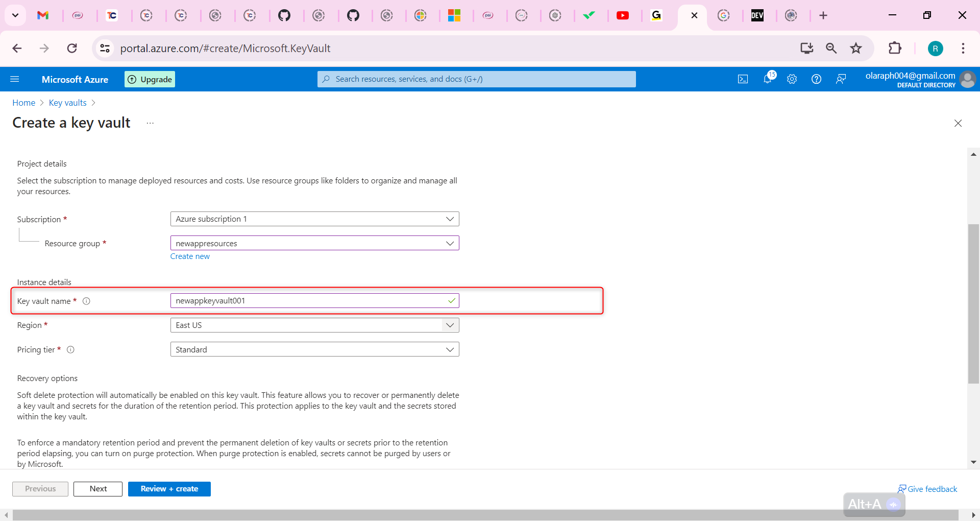Click the Next button

pyautogui.click(x=98, y=489)
